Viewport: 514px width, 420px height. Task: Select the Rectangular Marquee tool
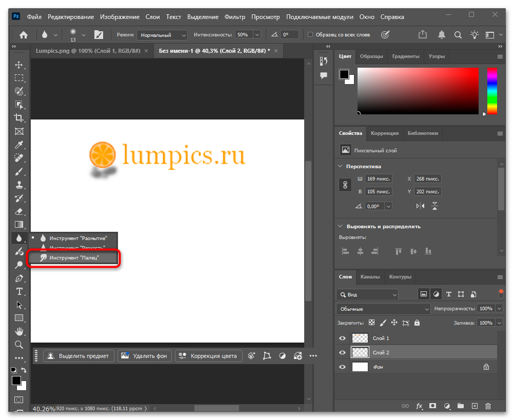pos(19,78)
